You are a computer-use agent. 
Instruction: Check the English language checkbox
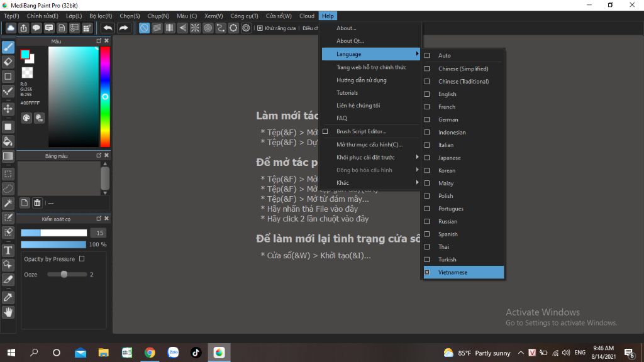point(427,94)
